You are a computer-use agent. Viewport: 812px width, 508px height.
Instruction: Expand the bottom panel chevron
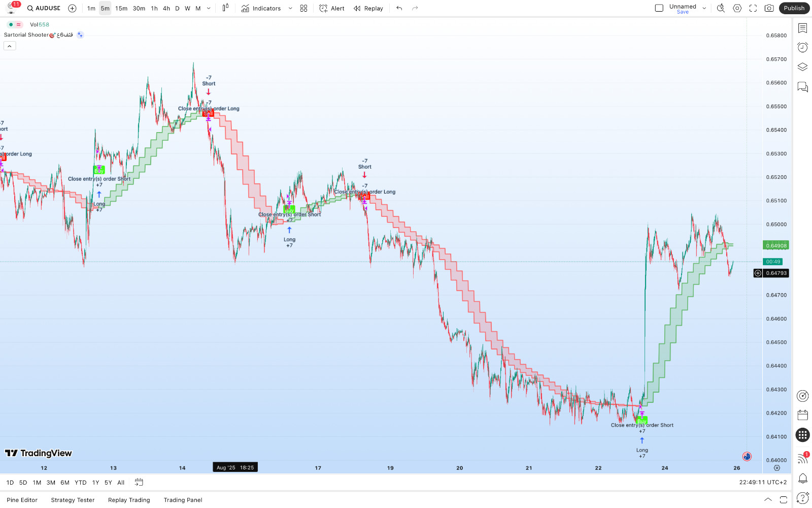pyautogui.click(x=768, y=500)
